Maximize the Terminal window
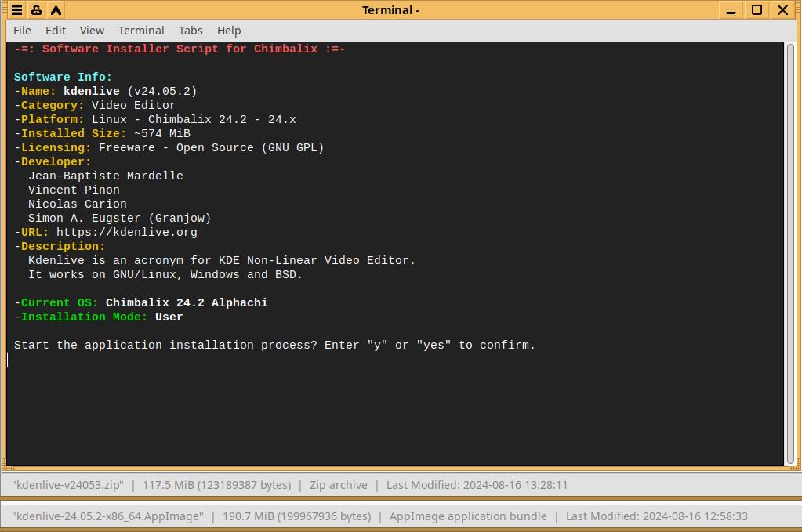 [x=757, y=9]
